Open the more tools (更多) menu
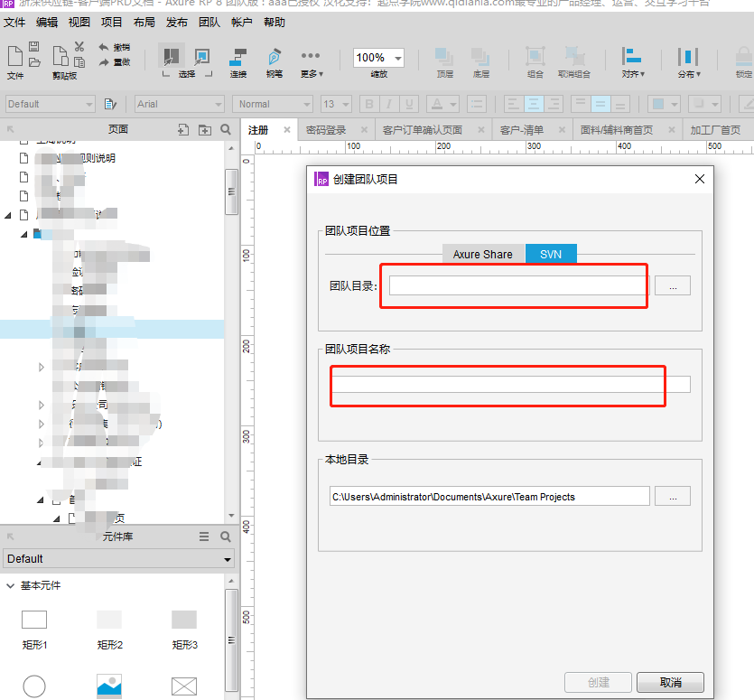The image size is (754, 700). 310,59
